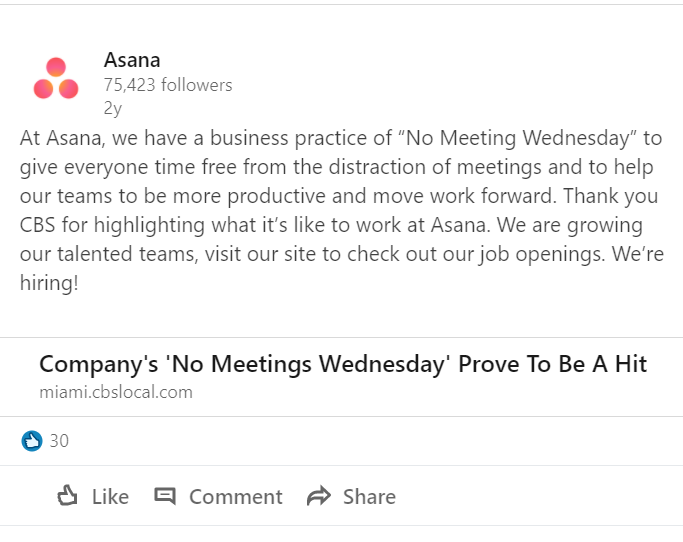The width and height of the screenshot is (683, 542).
Task: Click the word "Hit" in article headline
Action: tap(631, 364)
